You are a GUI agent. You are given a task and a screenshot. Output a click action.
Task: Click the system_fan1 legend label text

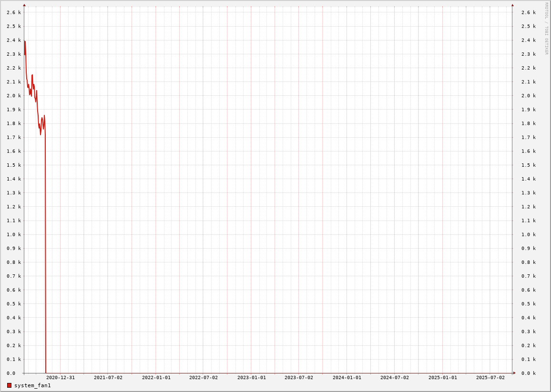[32, 385]
